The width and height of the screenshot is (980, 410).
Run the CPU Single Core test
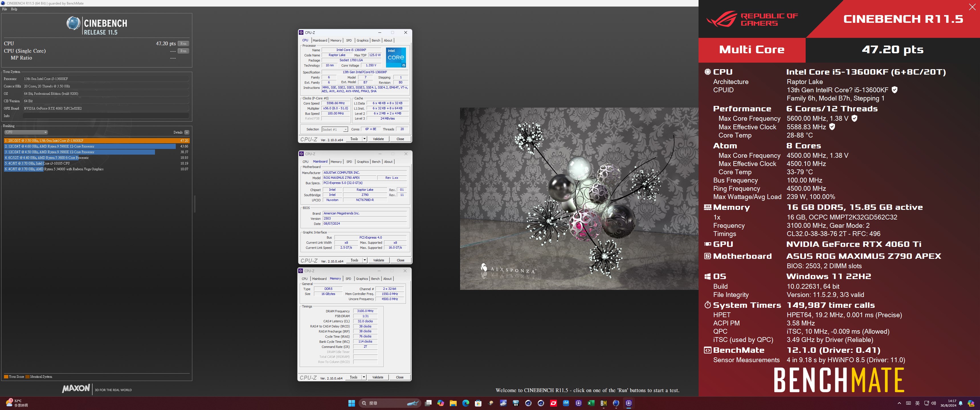183,51
